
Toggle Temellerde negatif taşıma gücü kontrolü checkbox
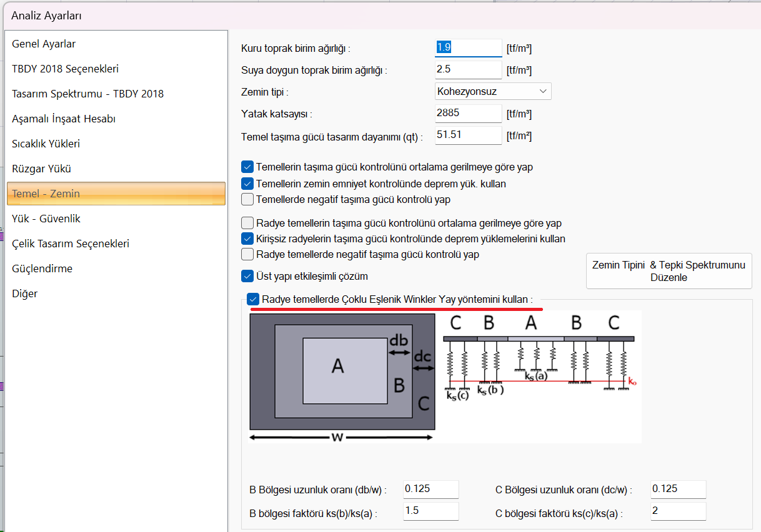247,200
